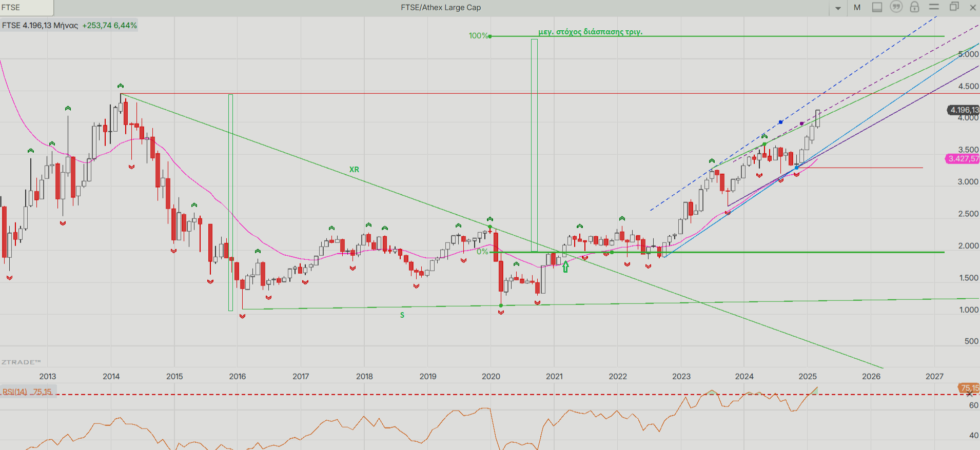
Task: Select the 100% Fibonacci level label
Action: (x=478, y=35)
